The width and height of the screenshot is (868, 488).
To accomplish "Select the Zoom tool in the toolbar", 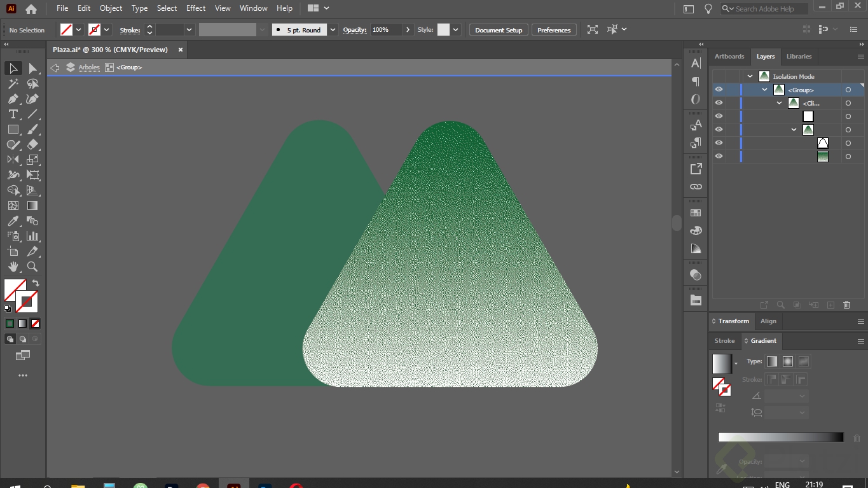I will click(32, 267).
